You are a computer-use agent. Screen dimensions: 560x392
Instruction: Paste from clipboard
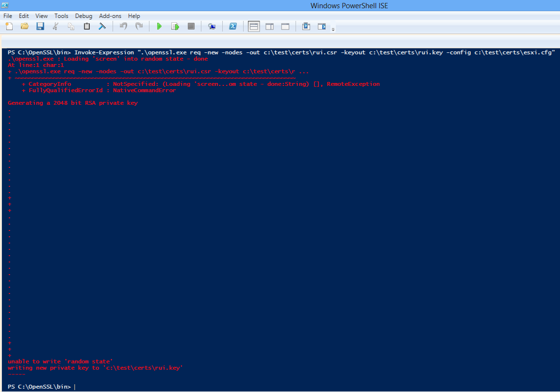coord(87,26)
